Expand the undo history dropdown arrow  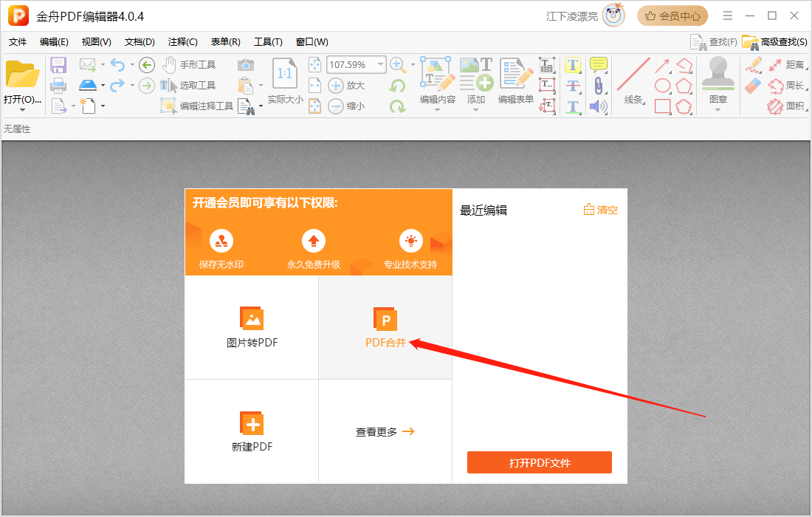(x=132, y=65)
